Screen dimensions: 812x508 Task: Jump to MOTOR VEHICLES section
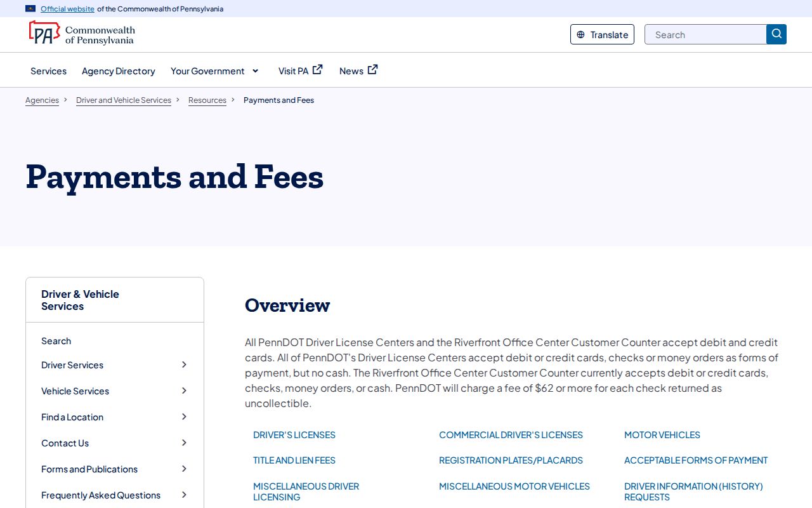click(x=662, y=435)
